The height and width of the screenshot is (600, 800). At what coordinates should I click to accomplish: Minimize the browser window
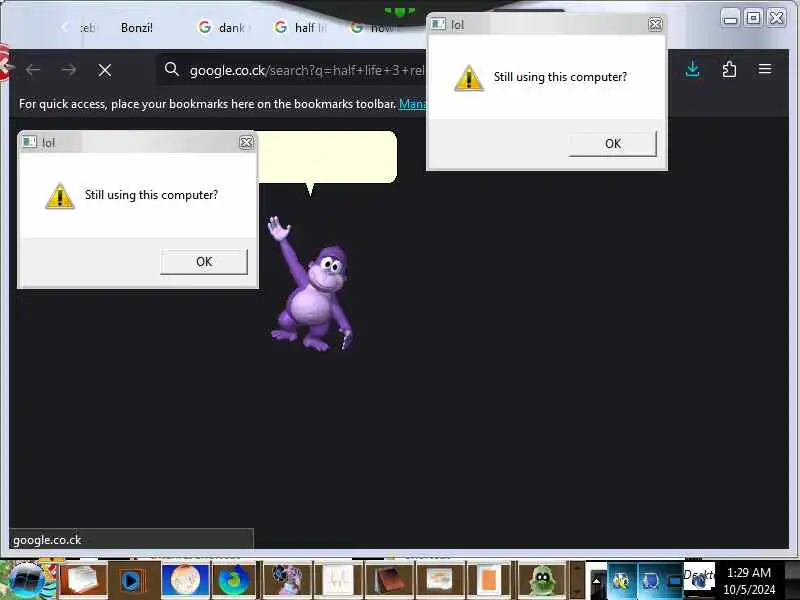click(x=730, y=18)
